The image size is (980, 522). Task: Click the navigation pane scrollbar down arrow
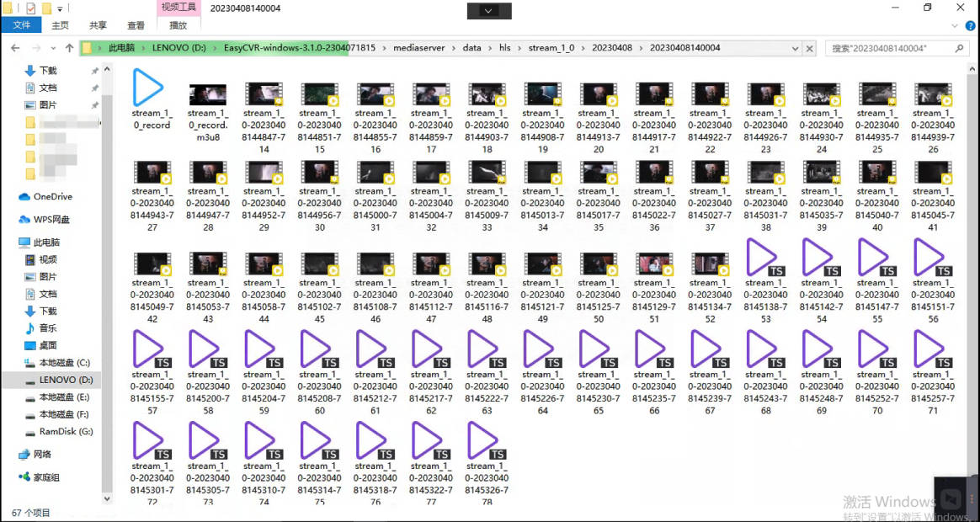(x=107, y=499)
